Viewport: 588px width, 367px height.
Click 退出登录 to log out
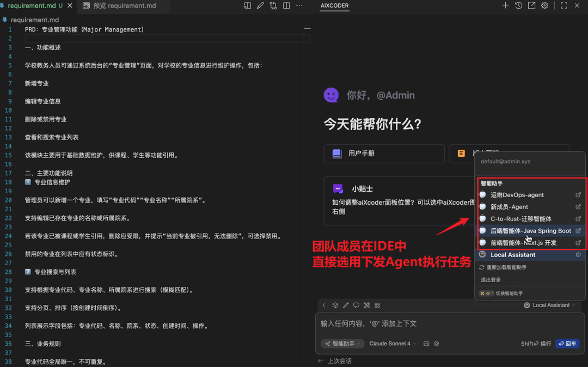(x=491, y=280)
